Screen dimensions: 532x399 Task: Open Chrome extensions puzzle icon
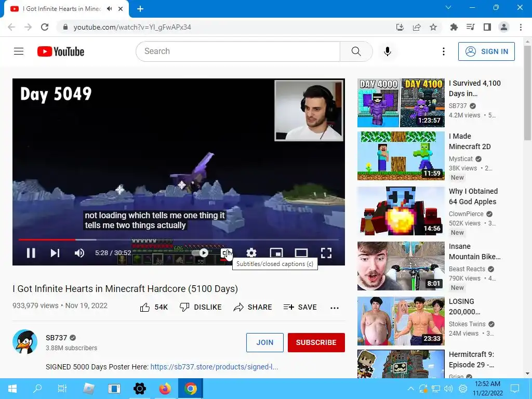(454, 27)
